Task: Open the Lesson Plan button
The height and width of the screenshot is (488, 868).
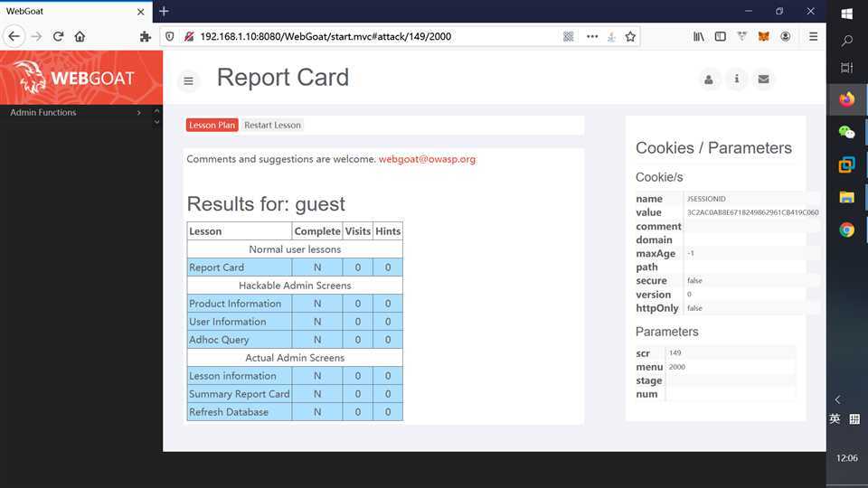Action: tap(212, 125)
